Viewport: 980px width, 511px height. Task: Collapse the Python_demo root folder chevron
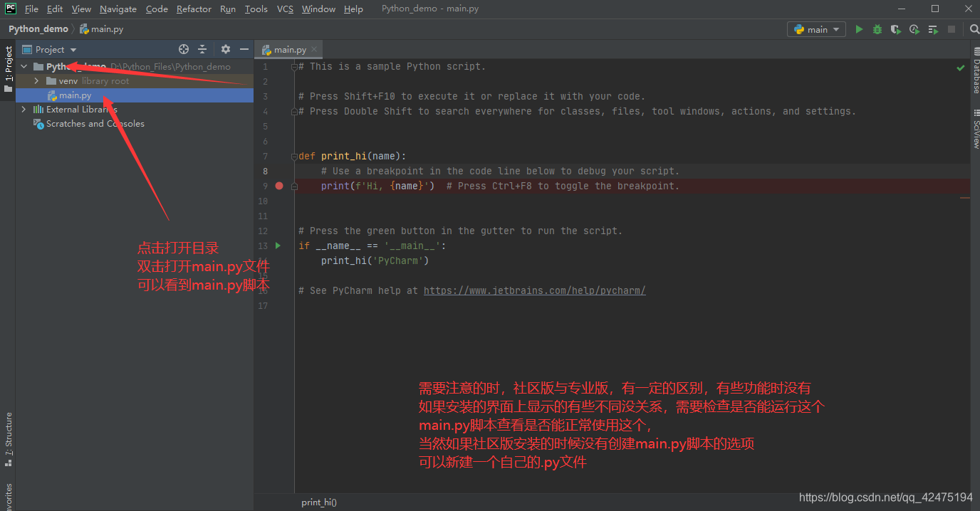click(x=24, y=66)
